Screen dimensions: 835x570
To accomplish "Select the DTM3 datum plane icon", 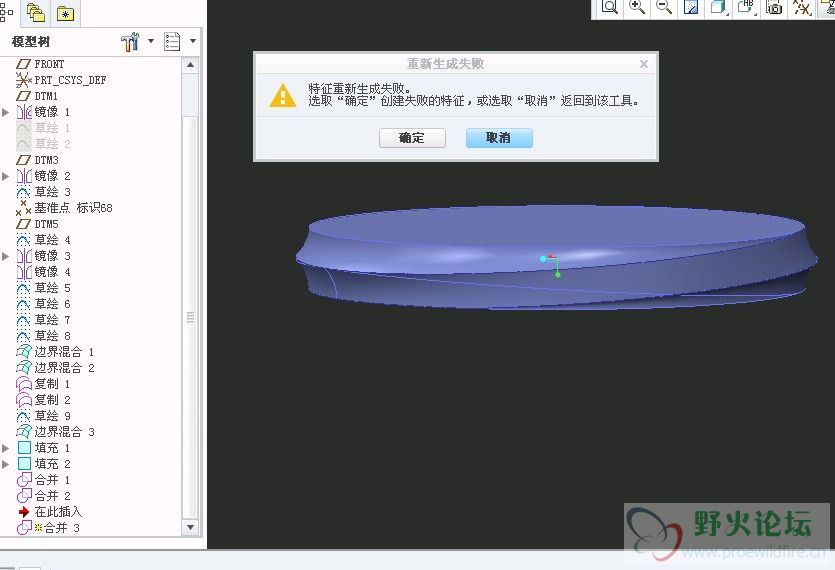I will point(23,160).
